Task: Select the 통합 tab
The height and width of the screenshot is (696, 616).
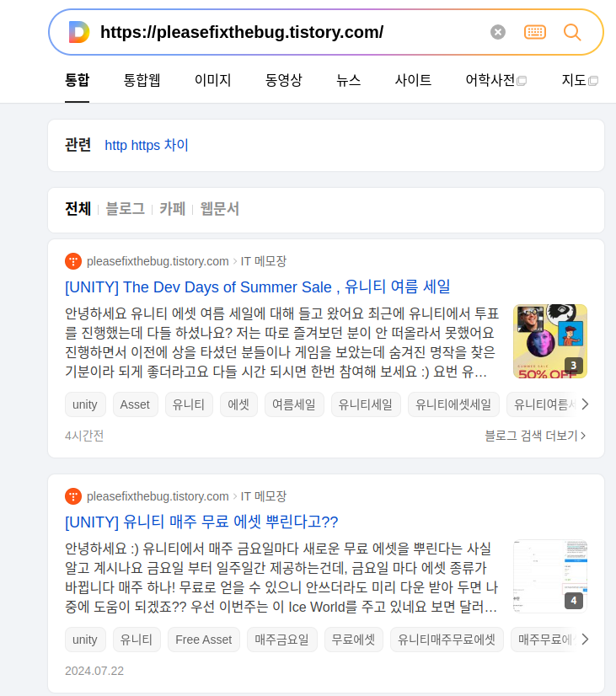Action: coord(78,80)
